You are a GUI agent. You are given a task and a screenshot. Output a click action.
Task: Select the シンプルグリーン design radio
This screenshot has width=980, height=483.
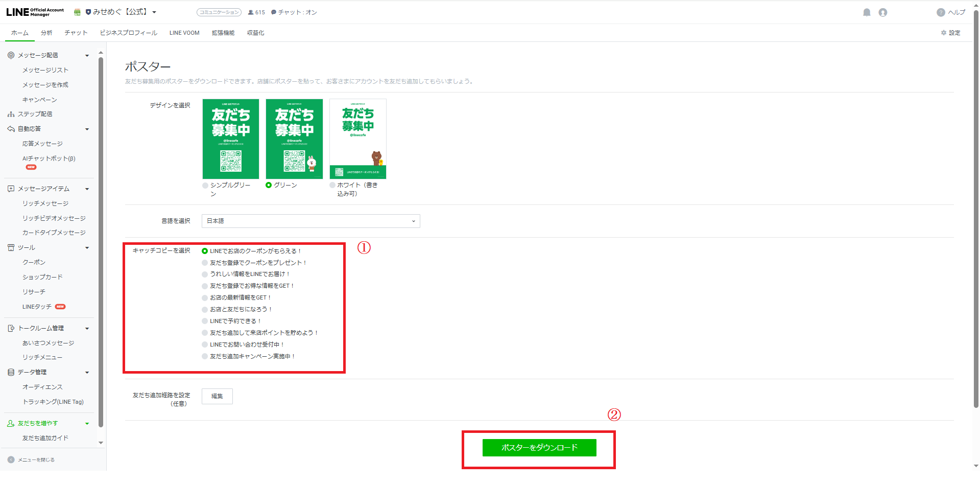tap(205, 186)
